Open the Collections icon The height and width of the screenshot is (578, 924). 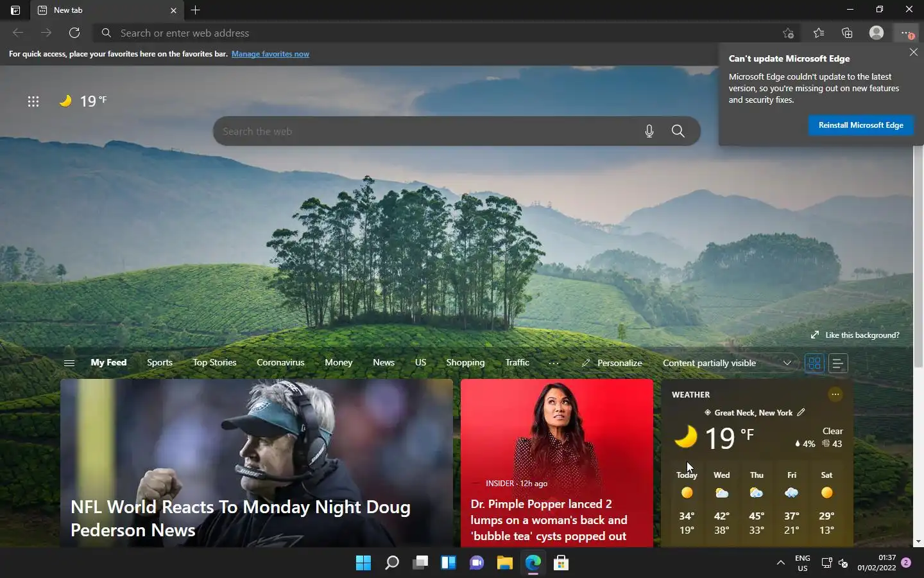(x=847, y=33)
